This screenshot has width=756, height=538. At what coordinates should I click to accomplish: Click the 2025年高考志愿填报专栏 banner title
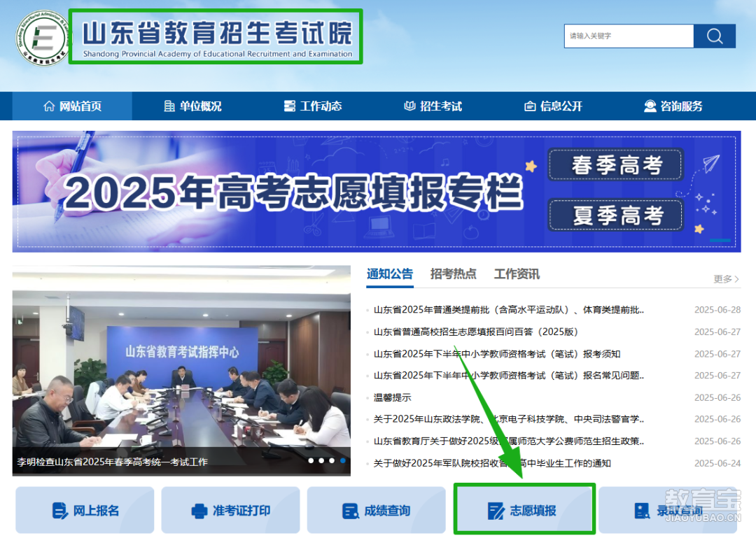point(293,193)
